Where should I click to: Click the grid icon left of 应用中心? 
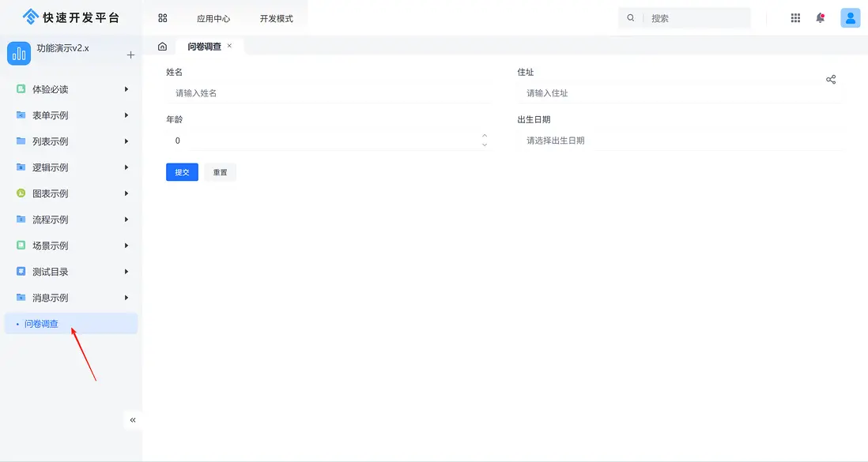tap(163, 17)
